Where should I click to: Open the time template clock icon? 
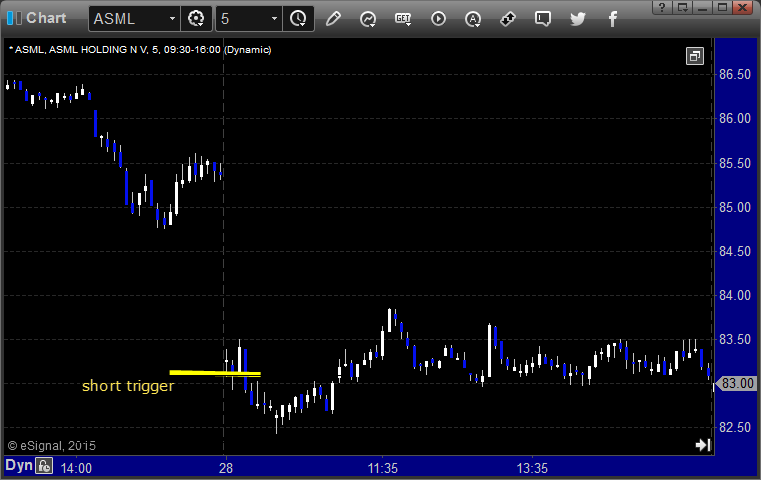point(298,19)
